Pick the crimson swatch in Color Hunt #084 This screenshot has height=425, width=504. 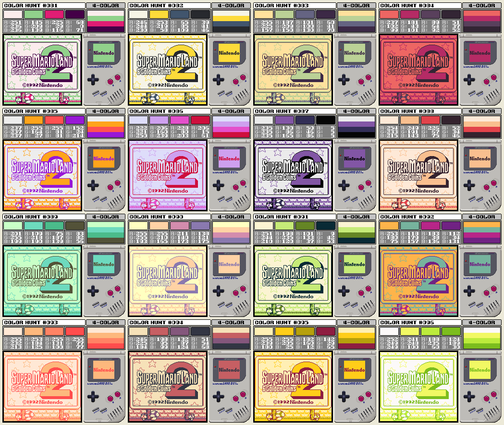click(409, 14)
